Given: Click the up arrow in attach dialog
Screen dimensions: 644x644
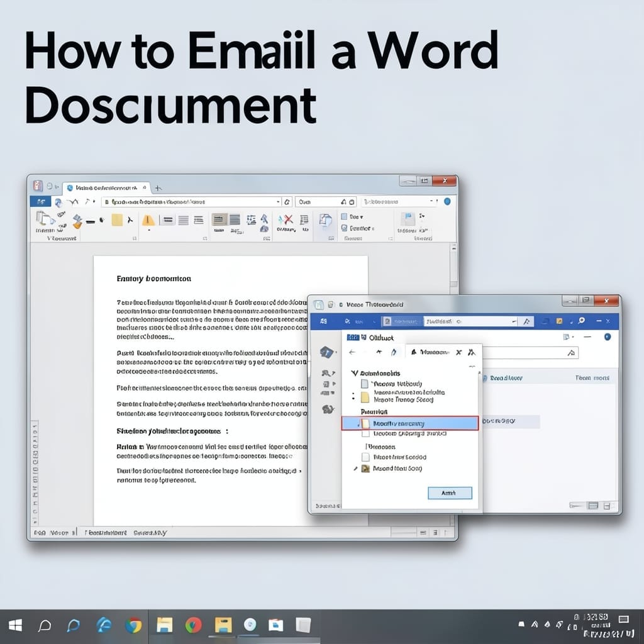Looking at the screenshot, I should tap(379, 352).
